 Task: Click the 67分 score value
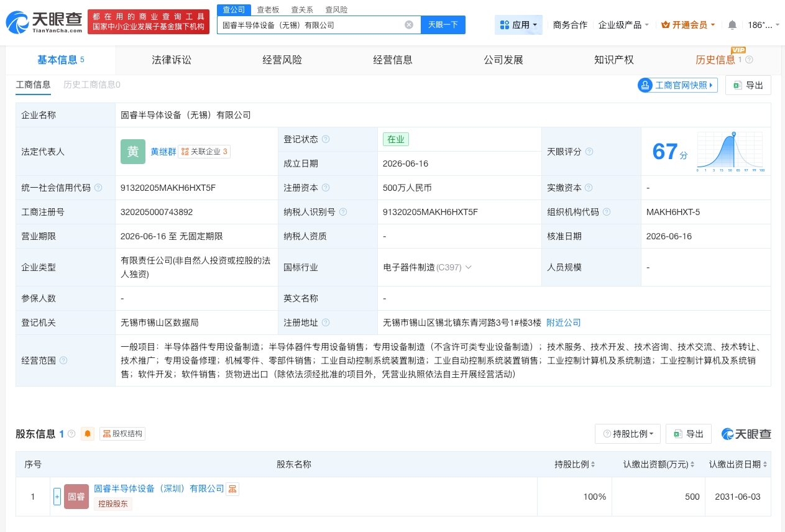pos(669,152)
